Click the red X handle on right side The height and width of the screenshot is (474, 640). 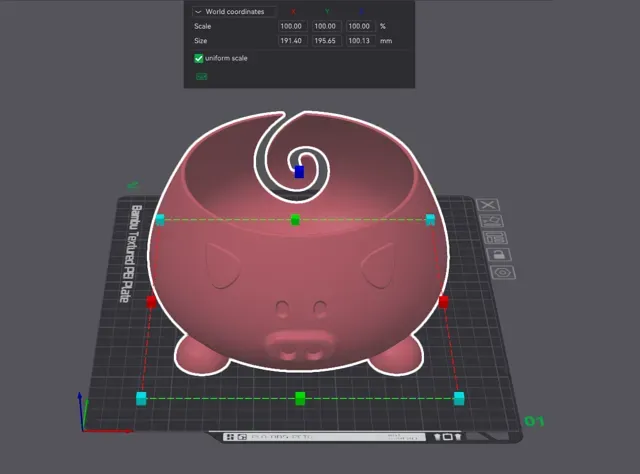[443, 302]
